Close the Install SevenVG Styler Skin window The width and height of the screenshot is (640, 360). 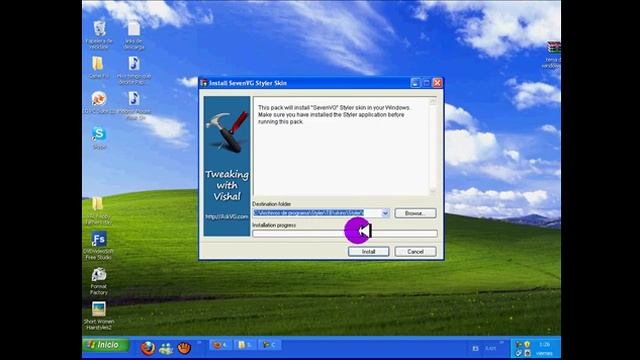click(437, 83)
